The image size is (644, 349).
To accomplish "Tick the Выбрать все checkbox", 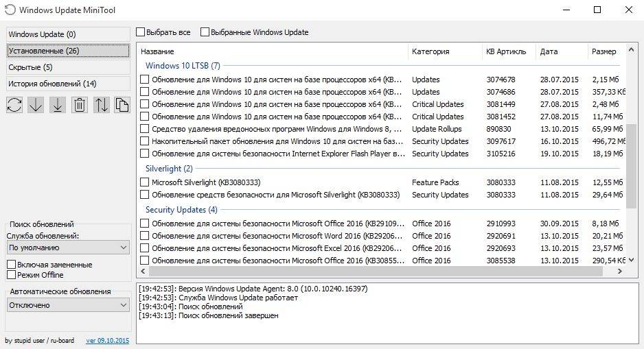I will click(x=141, y=32).
